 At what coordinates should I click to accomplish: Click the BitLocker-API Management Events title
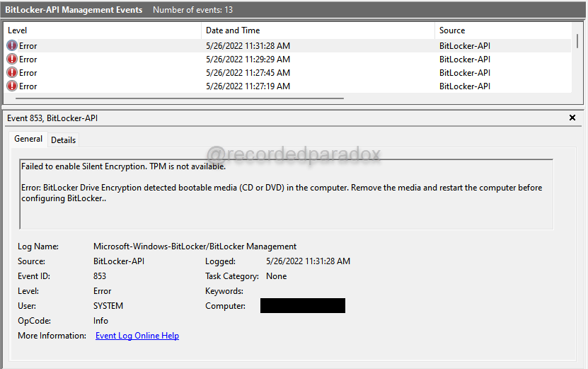[74, 10]
